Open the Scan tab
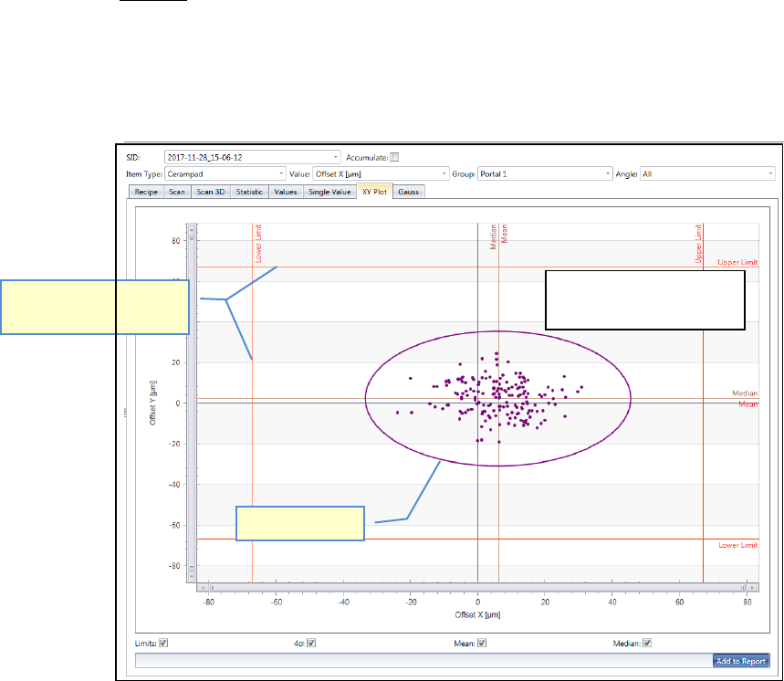This screenshot has height=681, width=784. pos(177,192)
